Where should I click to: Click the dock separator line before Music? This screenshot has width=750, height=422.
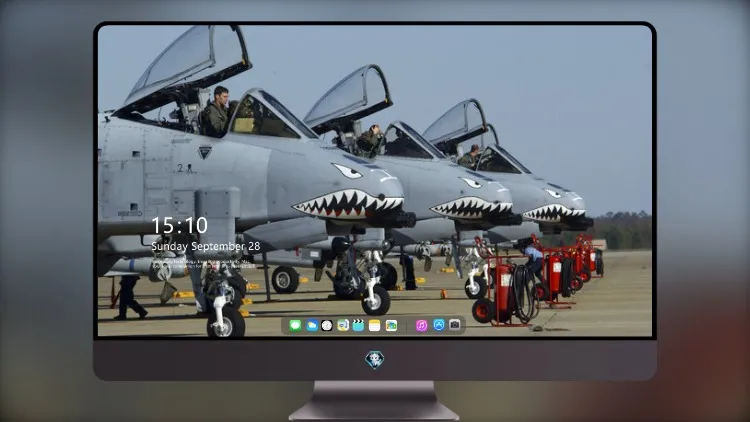(406, 326)
